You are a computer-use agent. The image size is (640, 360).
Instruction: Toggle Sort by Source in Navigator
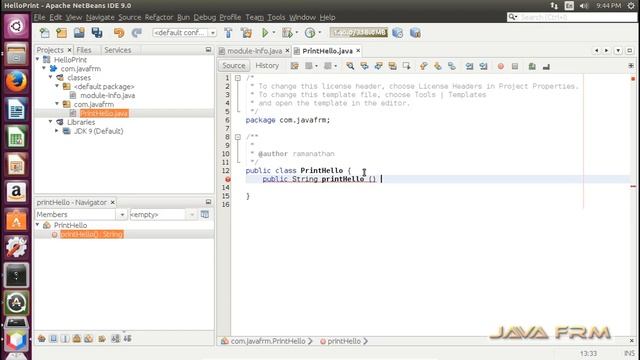pos(127,338)
